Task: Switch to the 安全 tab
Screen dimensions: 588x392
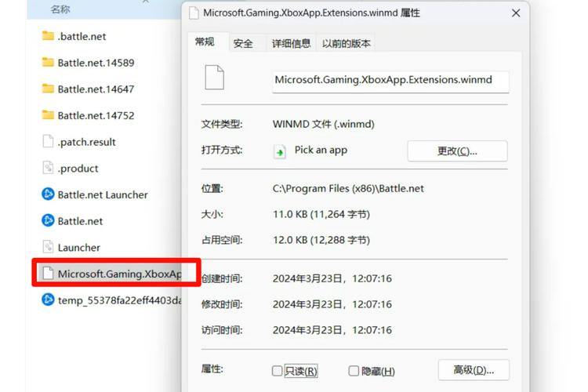Action: (243, 44)
